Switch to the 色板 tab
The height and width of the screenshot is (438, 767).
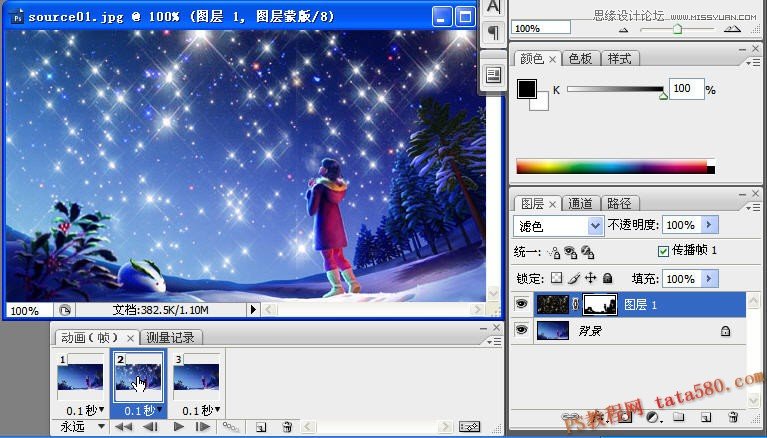coord(581,59)
